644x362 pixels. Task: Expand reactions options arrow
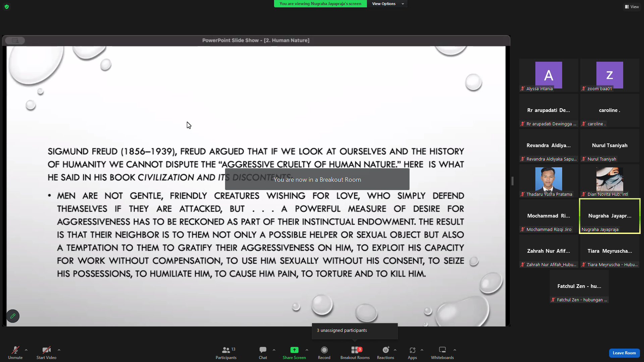pos(395,350)
